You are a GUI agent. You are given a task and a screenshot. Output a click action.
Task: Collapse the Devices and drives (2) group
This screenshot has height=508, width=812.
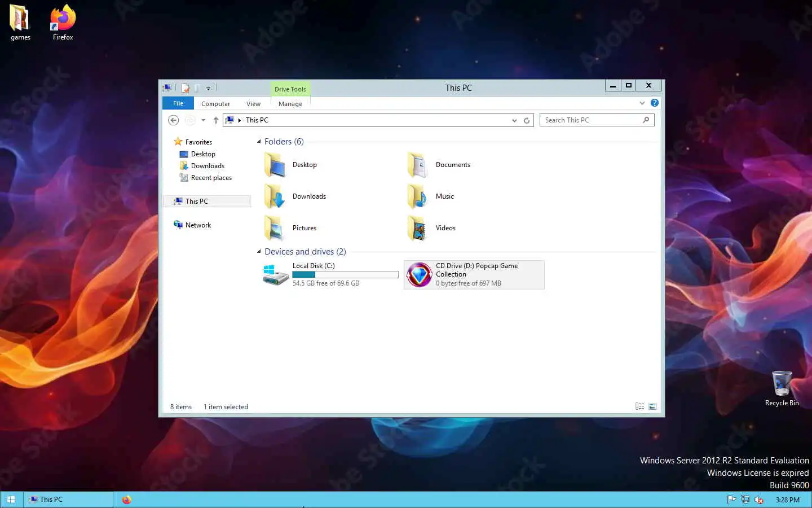coord(259,252)
